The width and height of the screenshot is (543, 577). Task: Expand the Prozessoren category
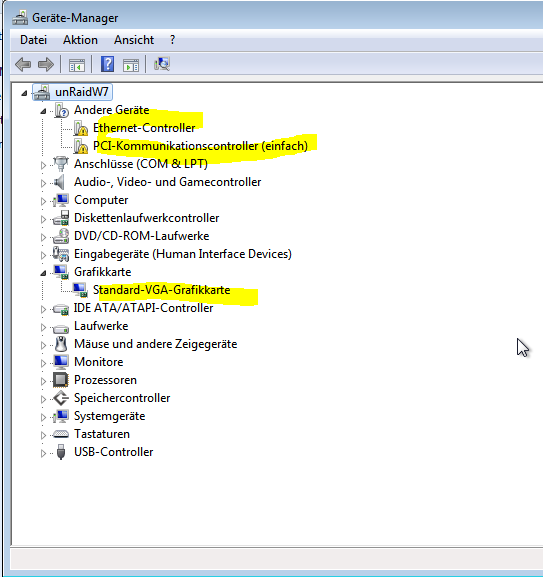coord(43,381)
